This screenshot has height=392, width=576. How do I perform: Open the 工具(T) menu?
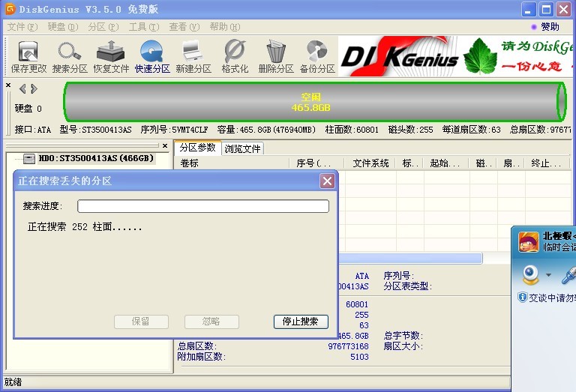tap(144, 27)
